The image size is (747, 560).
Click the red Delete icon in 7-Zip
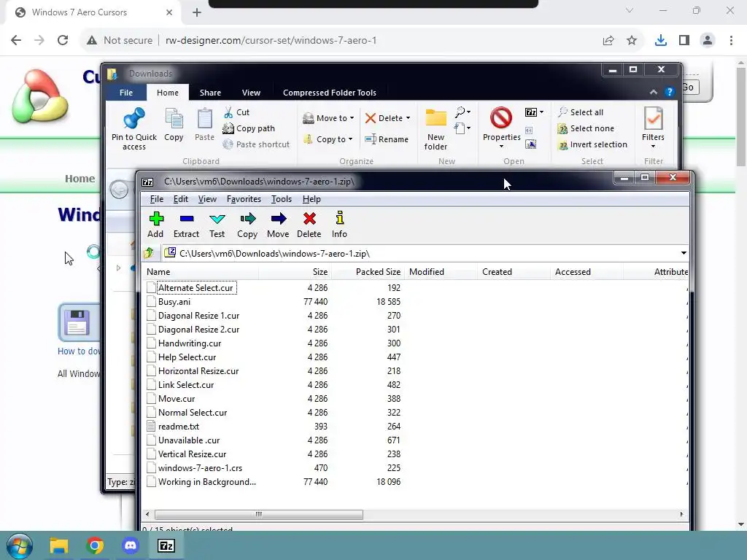point(309,225)
